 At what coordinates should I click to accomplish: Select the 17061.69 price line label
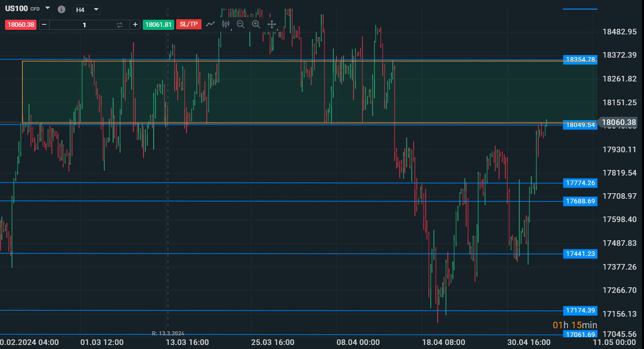click(x=580, y=334)
